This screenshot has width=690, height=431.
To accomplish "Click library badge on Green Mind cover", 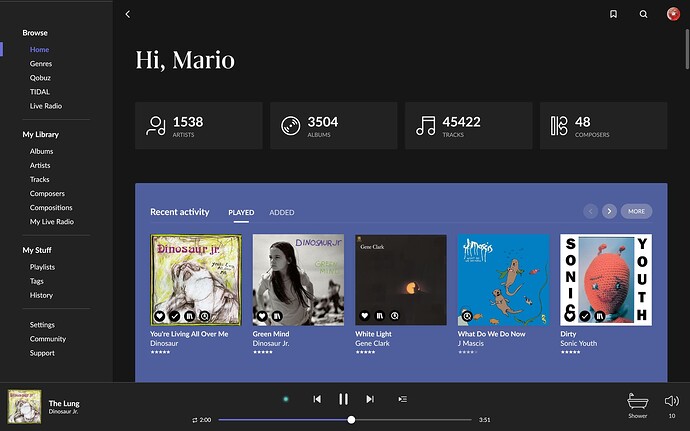I will pos(277,316).
